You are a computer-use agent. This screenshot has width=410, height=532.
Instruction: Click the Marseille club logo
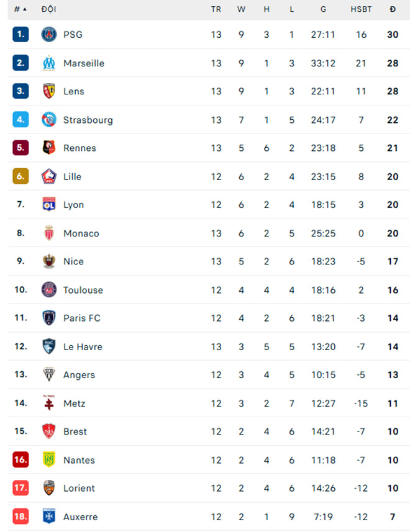(x=48, y=63)
